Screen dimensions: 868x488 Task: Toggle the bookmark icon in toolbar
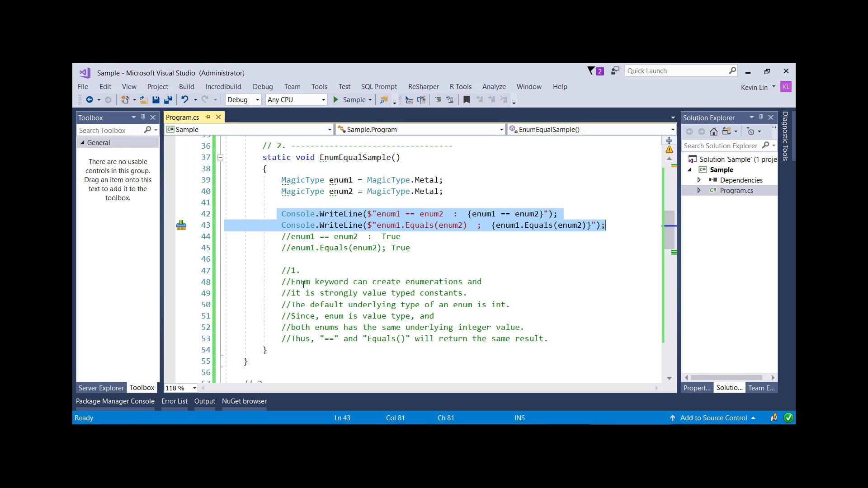tap(467, 100)
